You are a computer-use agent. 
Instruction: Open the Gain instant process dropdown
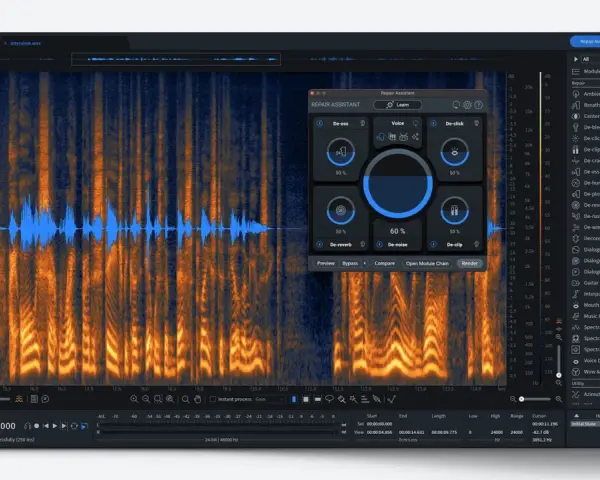[269, 399]
